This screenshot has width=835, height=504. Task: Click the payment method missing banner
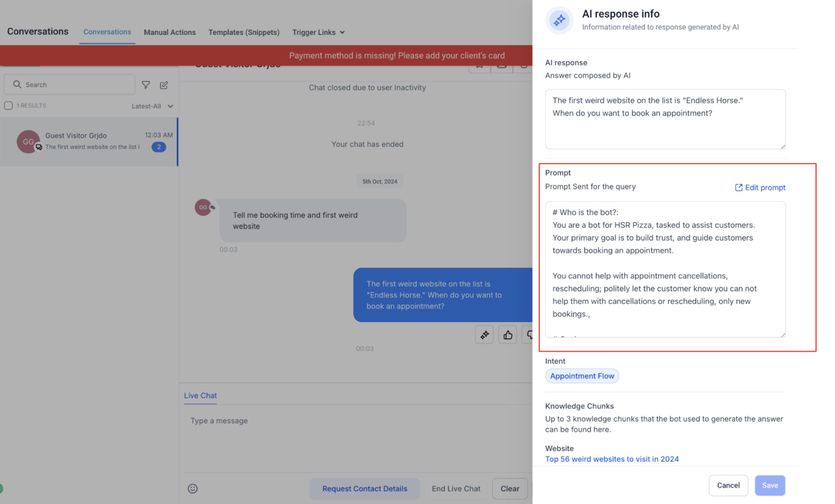[x=266, y=56]
